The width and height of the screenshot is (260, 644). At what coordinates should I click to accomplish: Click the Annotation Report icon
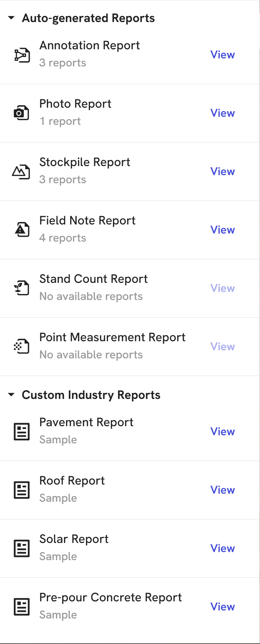22,55
